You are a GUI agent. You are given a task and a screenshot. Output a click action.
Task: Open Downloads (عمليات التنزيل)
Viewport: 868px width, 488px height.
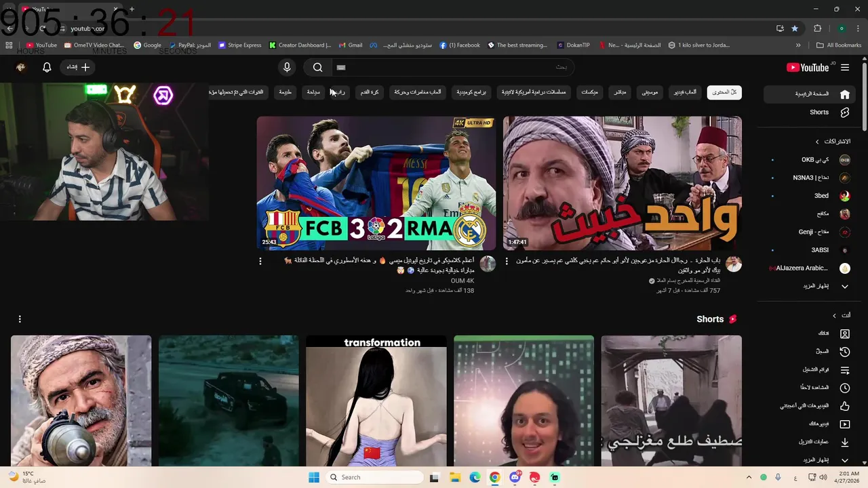(x=810, y=442)
